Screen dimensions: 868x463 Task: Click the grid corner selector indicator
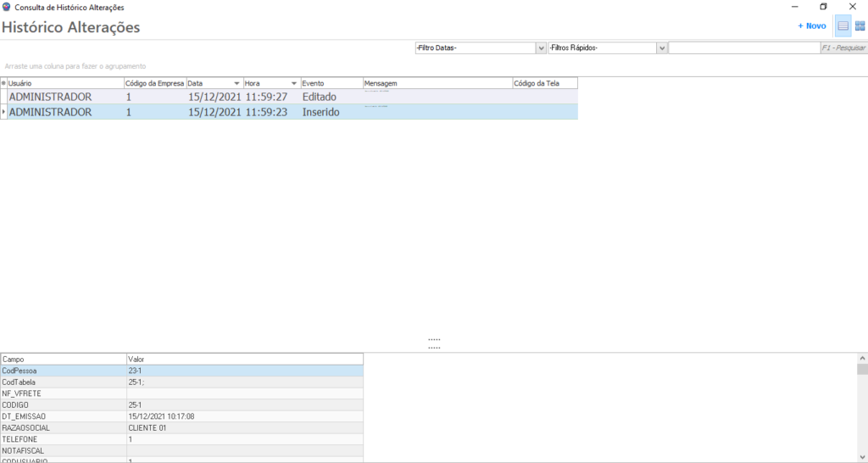pos(3,83)
